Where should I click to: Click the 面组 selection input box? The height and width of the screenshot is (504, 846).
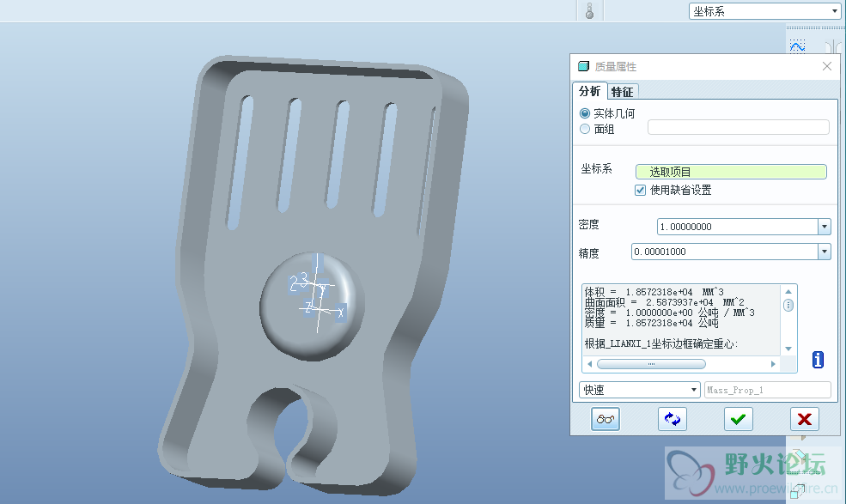[x=738, y=127]
